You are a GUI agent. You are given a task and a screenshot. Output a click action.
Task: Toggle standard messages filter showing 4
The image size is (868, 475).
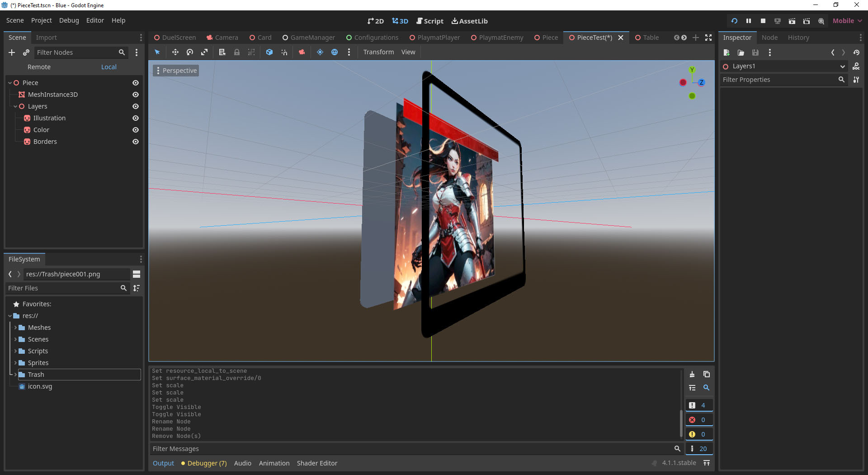(x=699, y=405)
